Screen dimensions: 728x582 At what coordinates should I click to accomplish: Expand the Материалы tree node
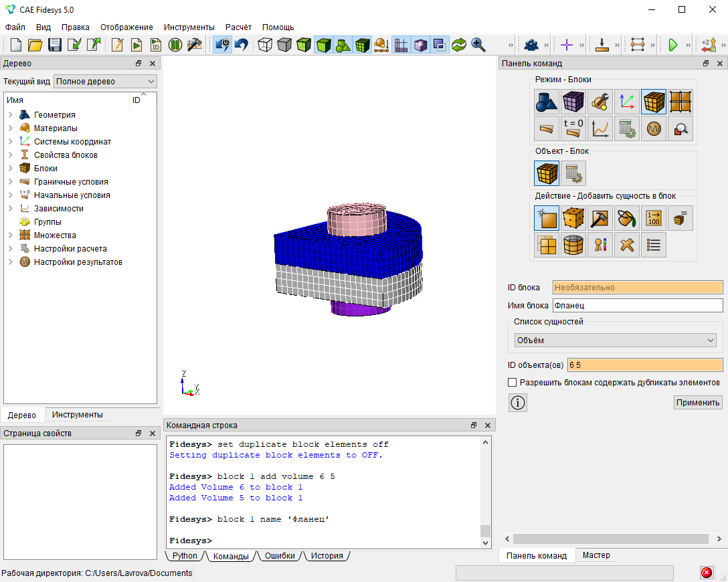tap(10, 128)
